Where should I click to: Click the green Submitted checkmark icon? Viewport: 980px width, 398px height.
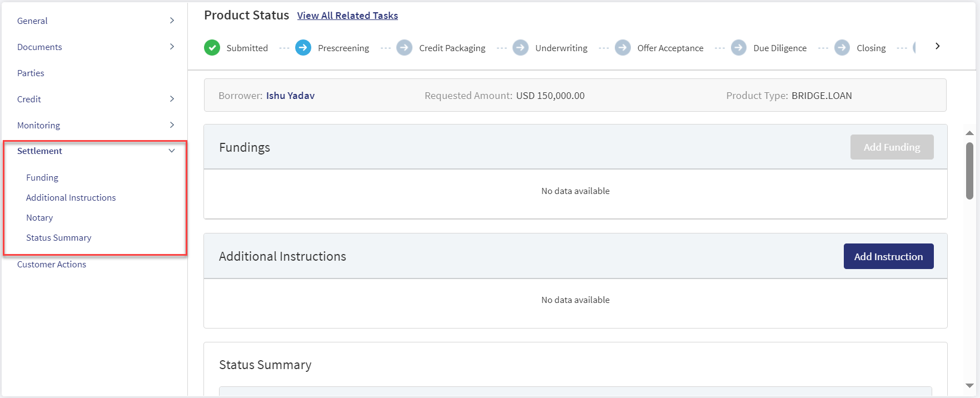[212, 48]
